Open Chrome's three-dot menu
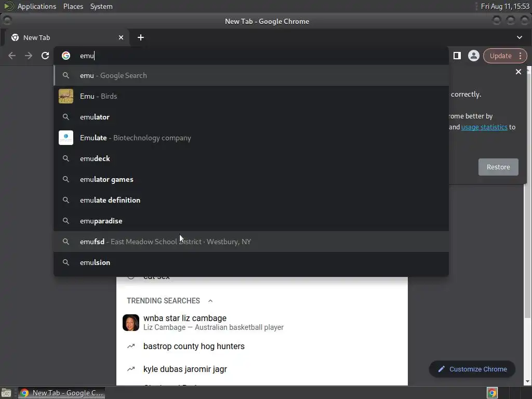 521,56
